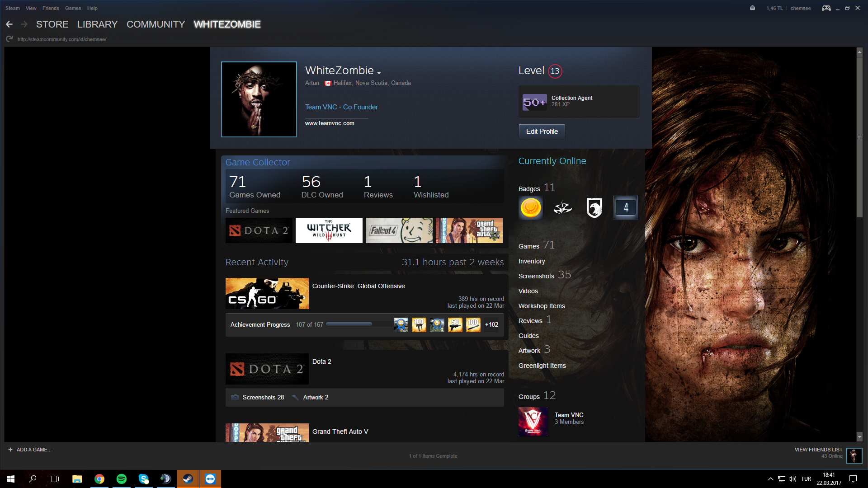
Task: Open the Greenlight Items link
Action: (542, 366)
